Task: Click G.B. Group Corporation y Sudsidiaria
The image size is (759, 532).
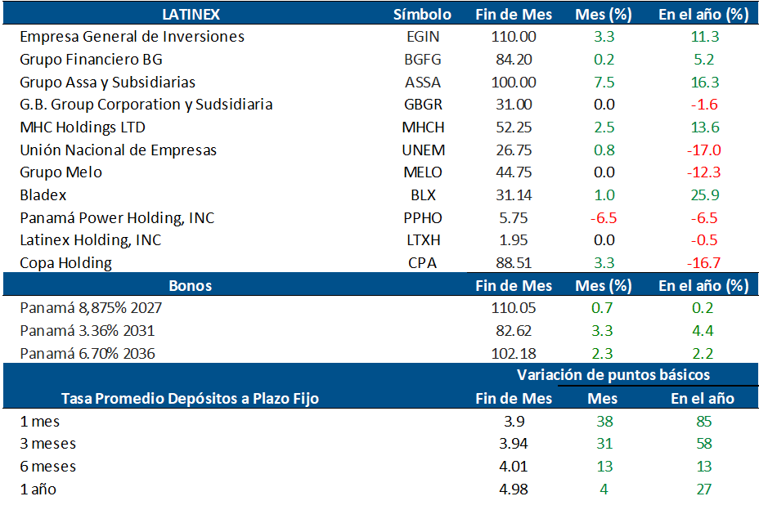Action: 146,105
